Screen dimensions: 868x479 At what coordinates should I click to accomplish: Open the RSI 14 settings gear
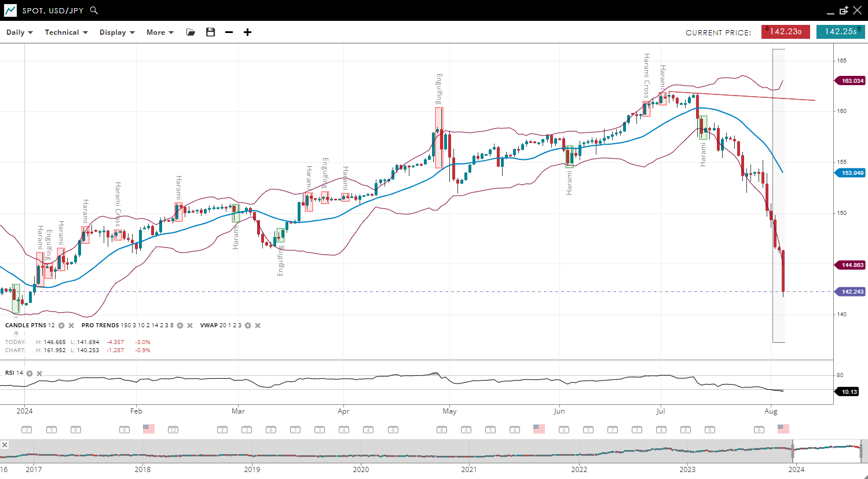pos(30,374)
